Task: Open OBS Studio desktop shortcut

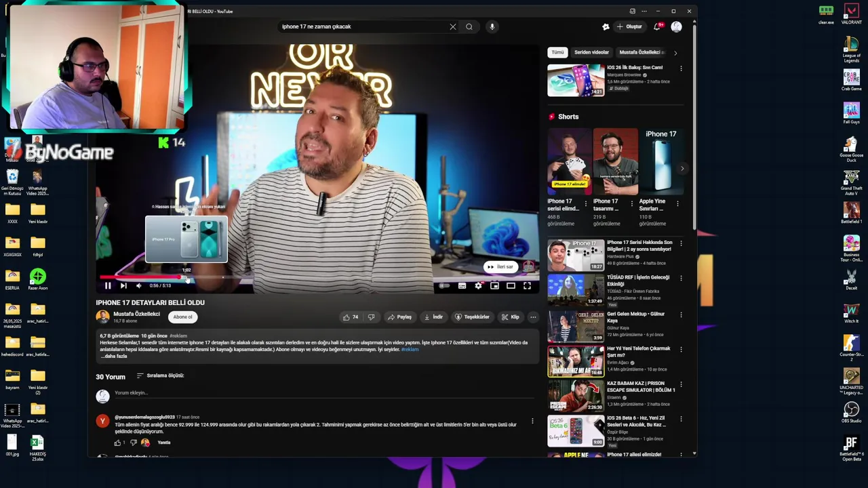Action: (852, 413)
